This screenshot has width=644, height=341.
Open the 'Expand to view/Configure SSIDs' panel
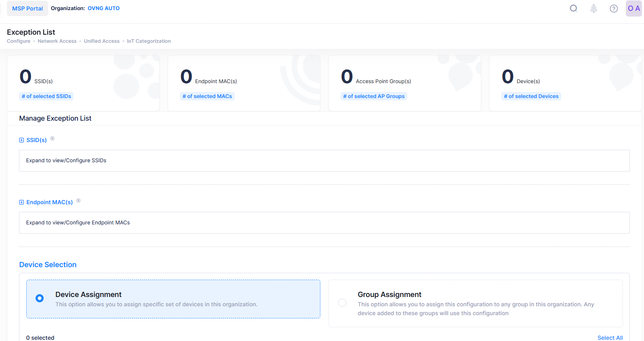(324, 161)
